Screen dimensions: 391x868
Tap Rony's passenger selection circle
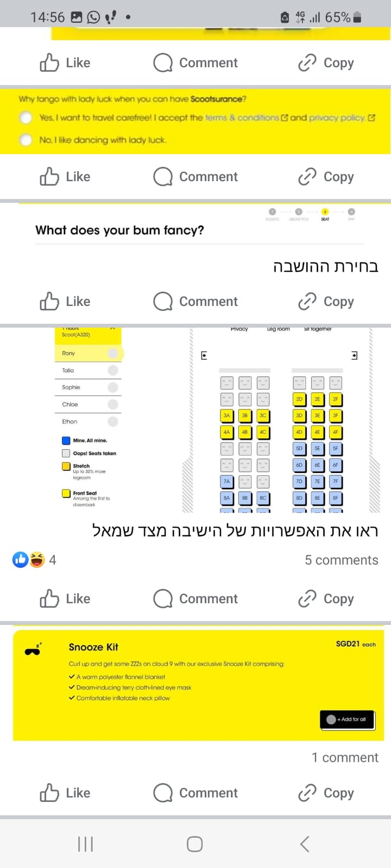click(x=112, y=353)
